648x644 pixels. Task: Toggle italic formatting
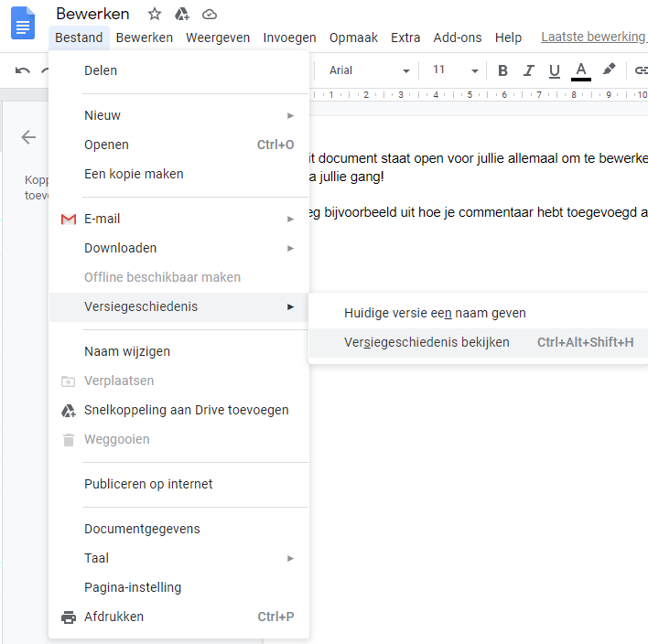[529, 70]
